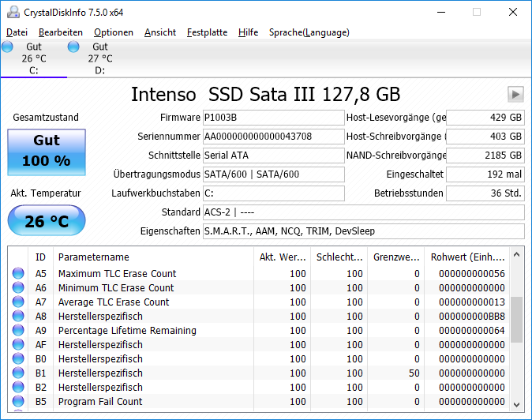532x420 pixels.
Task: Click the ID column header
Action: pos(40,257)
